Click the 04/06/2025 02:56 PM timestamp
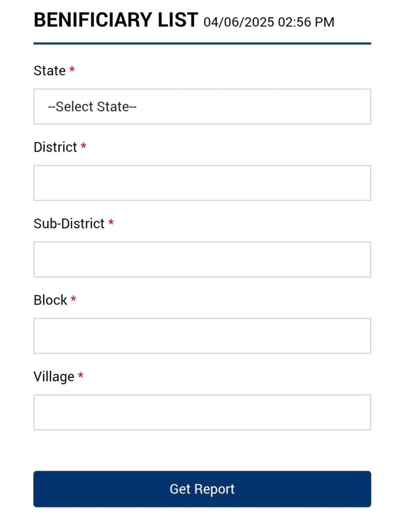 pos(269,22)
